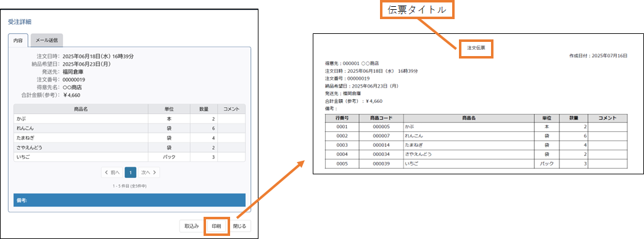This screenshot has width=644, height=239.
Task: Click 発送先 value 福岡倉庫 in 受注詳細
Action: coord(74,71)
